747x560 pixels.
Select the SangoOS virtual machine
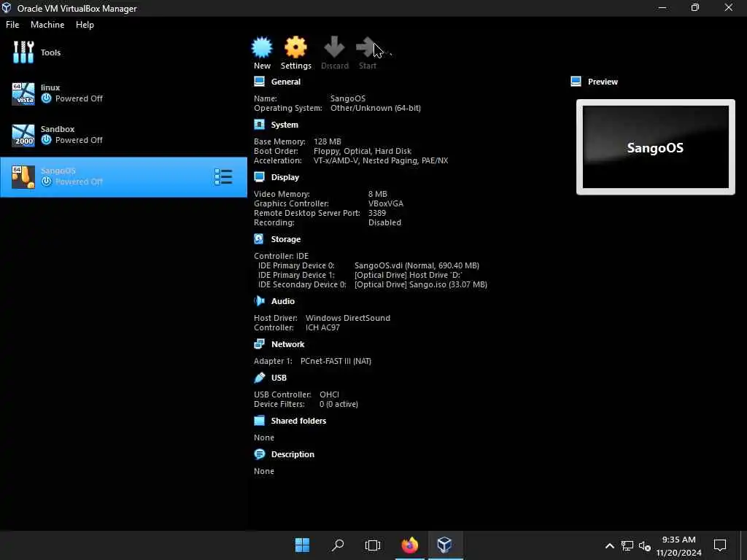coord(123,176)
